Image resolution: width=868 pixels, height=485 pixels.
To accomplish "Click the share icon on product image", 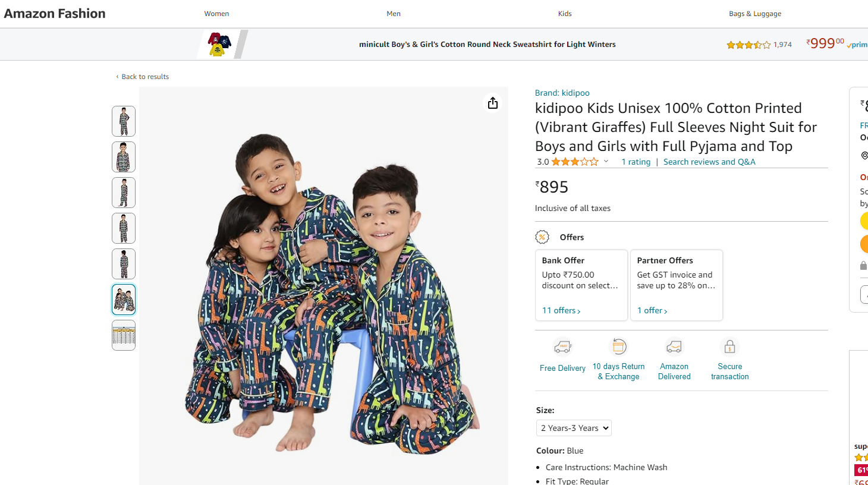I will coord(493,103).
